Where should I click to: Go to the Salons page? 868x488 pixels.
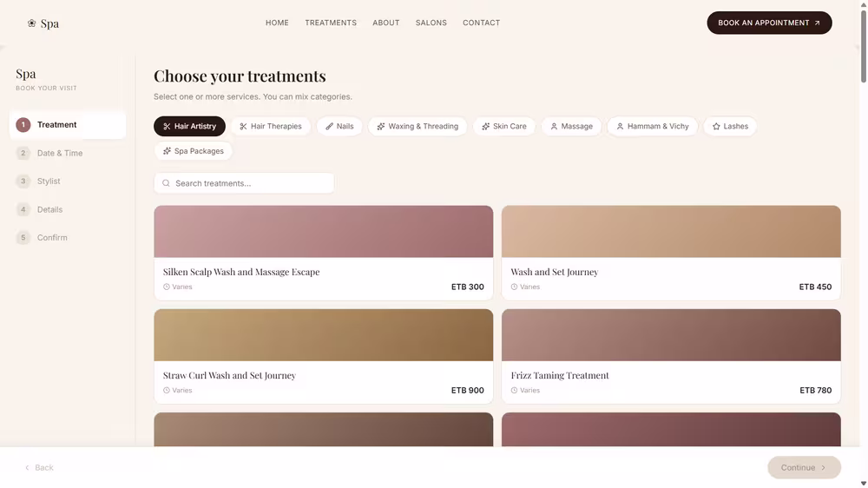click(x=431, y=23)
